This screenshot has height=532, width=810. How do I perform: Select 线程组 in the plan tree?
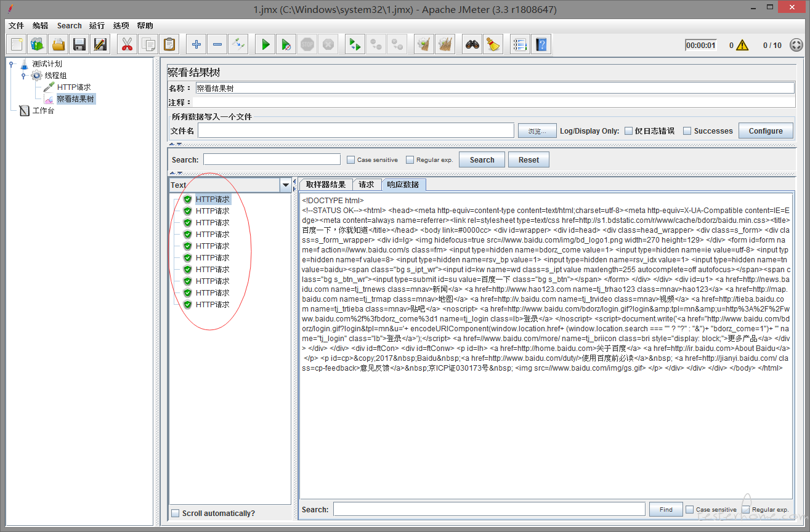(55, 75)
